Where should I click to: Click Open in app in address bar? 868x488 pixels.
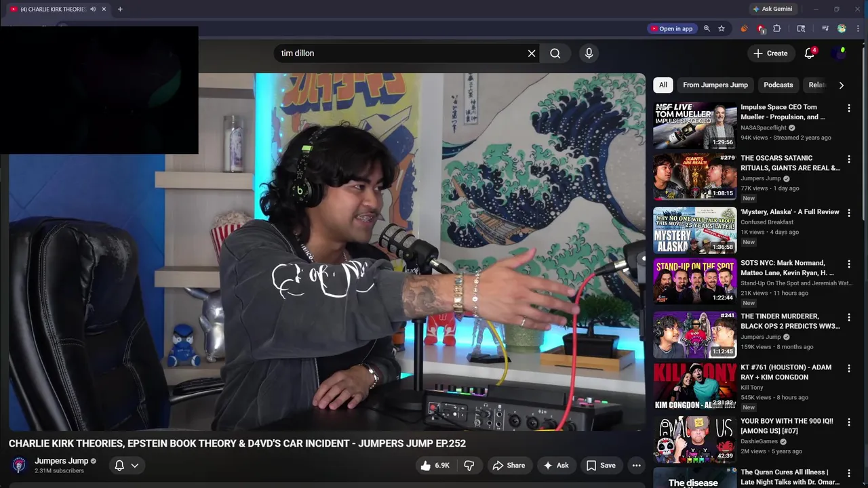[x=671, y=28]
